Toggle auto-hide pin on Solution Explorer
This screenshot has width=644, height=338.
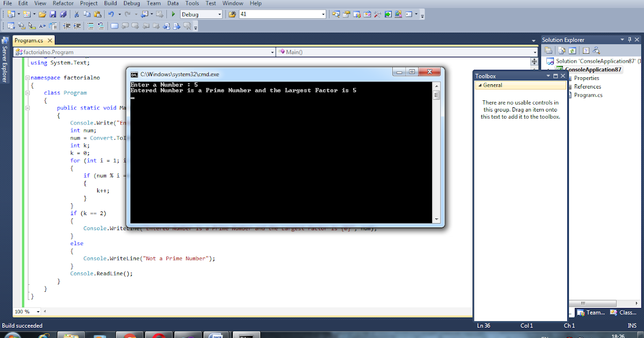click(x=630, y=39)
